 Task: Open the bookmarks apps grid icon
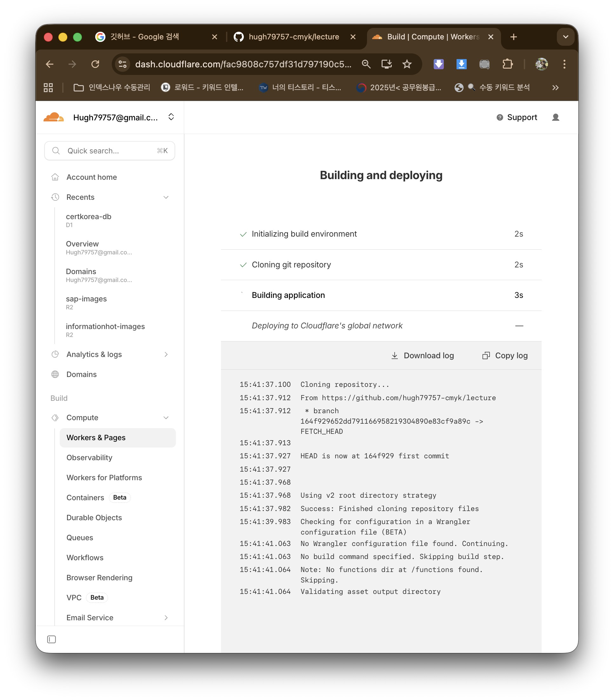[x=48, y=88]
